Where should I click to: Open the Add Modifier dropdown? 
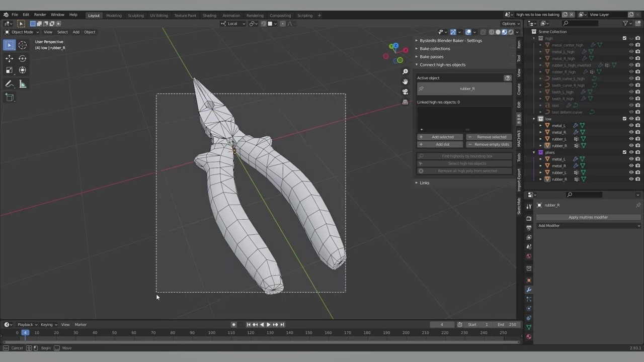(588, 226)
